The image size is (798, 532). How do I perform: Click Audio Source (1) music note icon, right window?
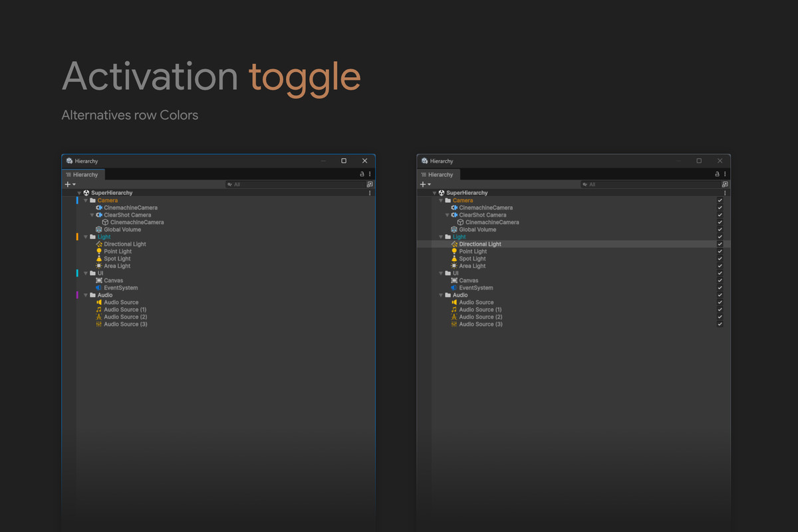point(454,310)
